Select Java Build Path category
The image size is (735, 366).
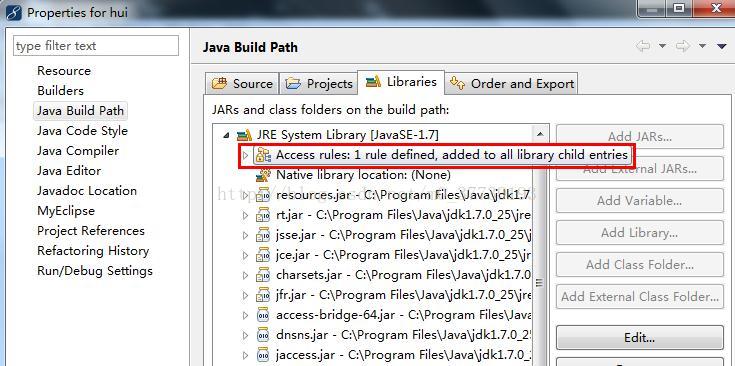81,111
